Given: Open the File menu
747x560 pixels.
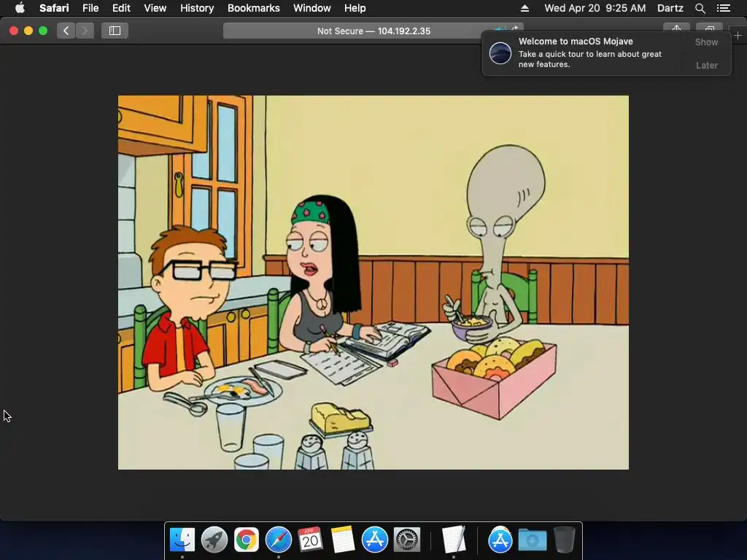Looking at the screenshot, I should [x=90, y=8].
